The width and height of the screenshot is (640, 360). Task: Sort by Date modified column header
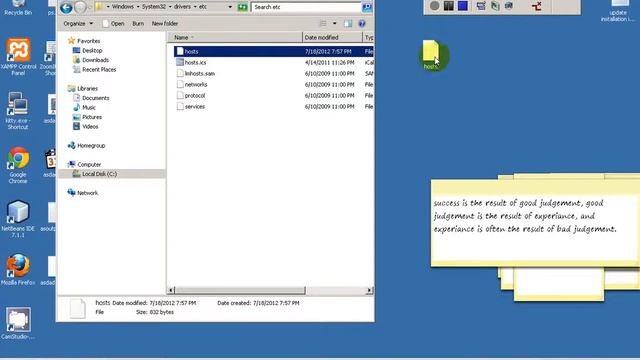click(x=332, y=38)
